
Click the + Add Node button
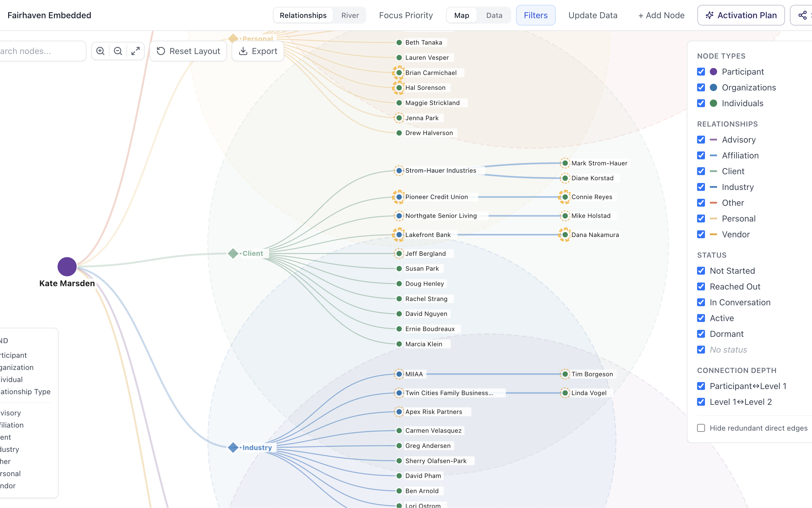(x=661, y=15)
